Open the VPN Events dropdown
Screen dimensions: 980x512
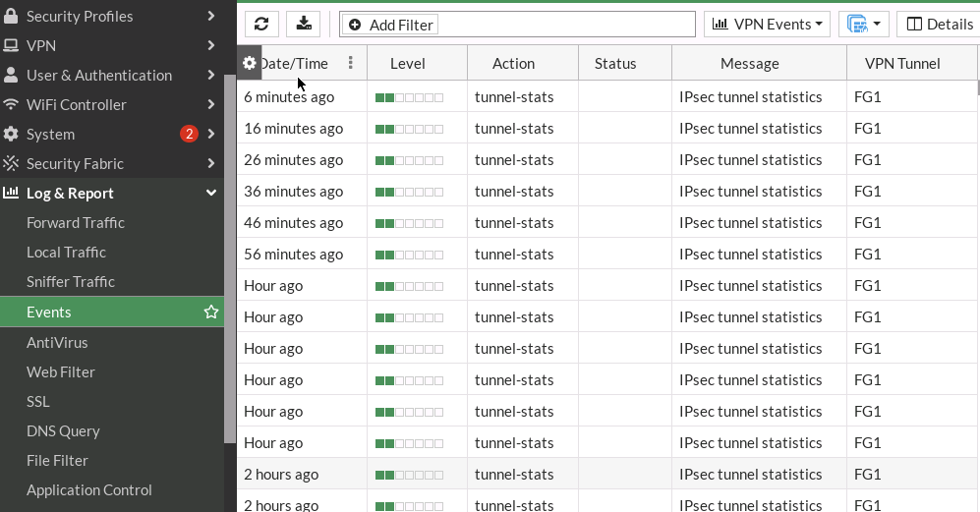(767, 25)
